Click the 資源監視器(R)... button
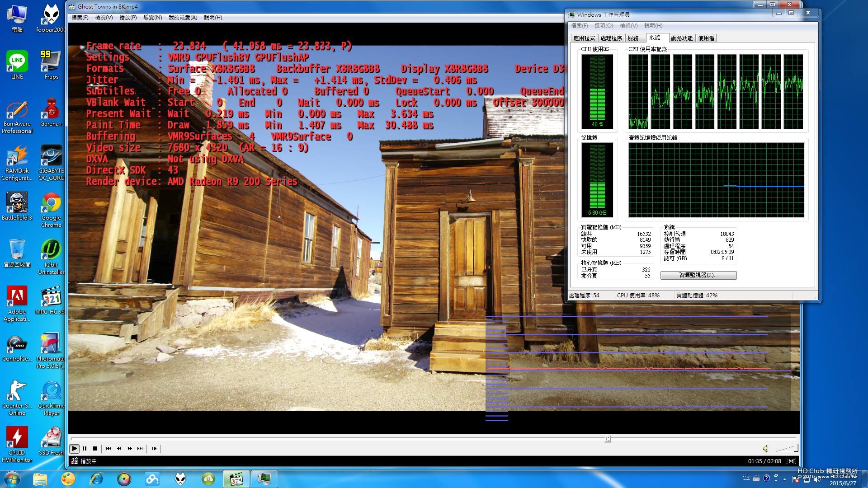This screenshot has width=868, height=488. [x=698, y=275]
